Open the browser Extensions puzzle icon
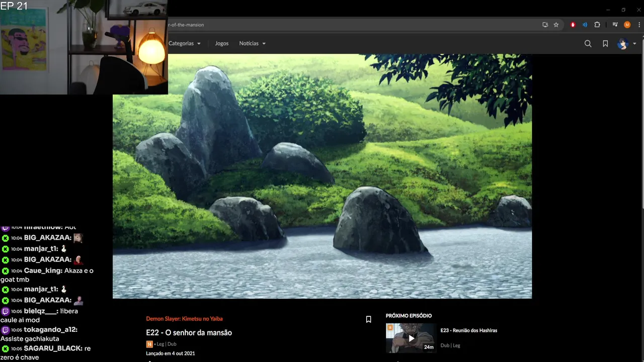The image size is (644, 362). click(x=597, y=25)
